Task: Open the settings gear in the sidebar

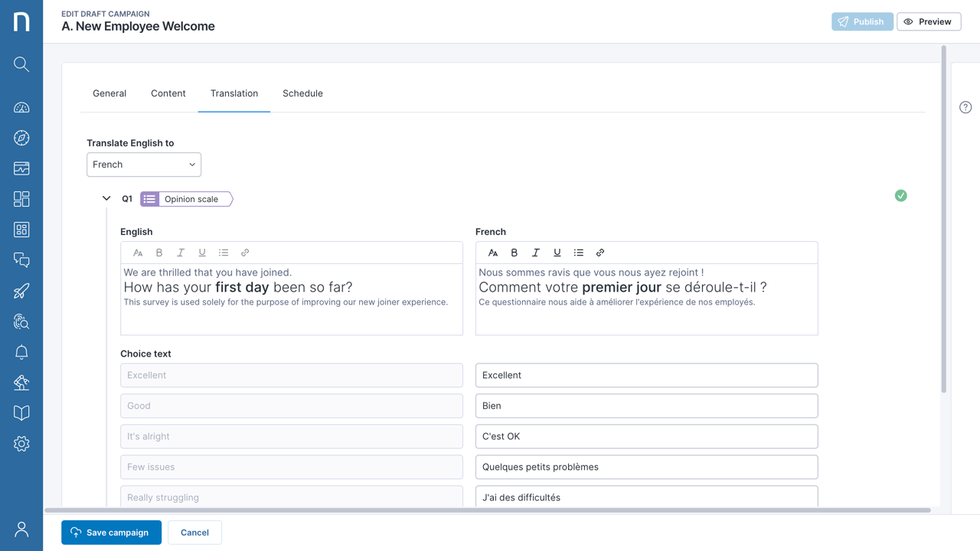Action: click(x=21, y=444)
